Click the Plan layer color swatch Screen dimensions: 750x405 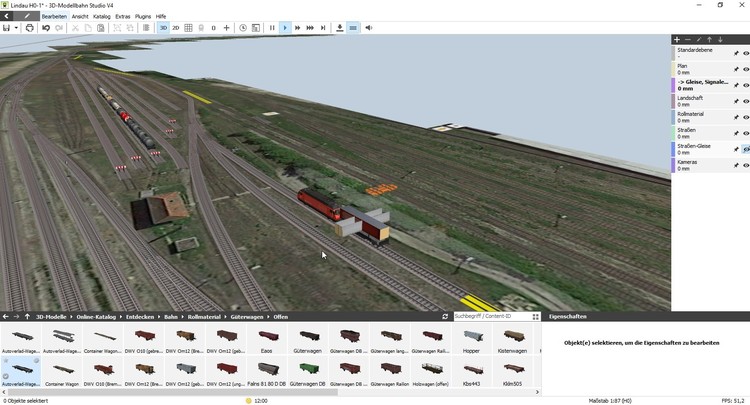pos(673,69)
